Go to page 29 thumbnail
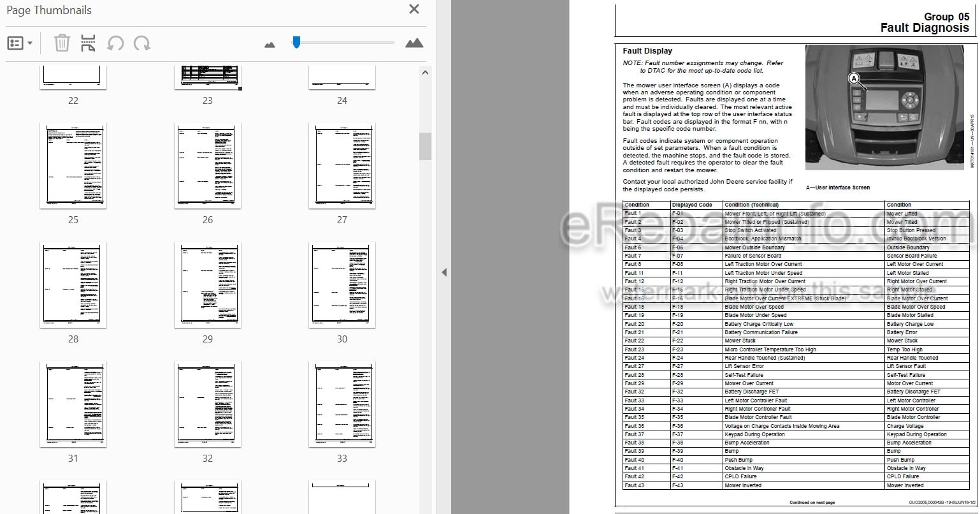Image resolution: width=980 pixels, height=514 pixels. (x=208, y=285)
